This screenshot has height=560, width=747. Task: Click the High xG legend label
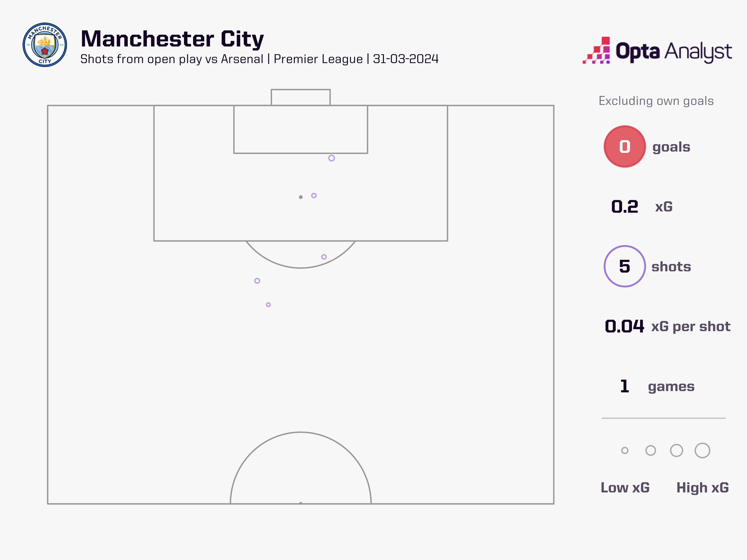[x=702, y=487]
